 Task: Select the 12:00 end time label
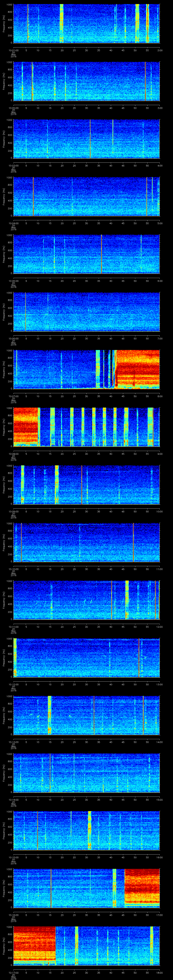(x=159, y=627)
